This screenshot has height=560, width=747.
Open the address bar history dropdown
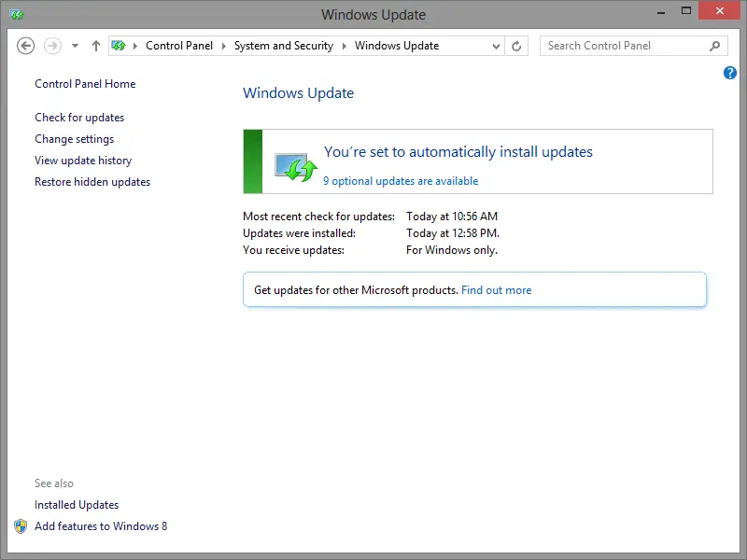[x=496, y=46]
